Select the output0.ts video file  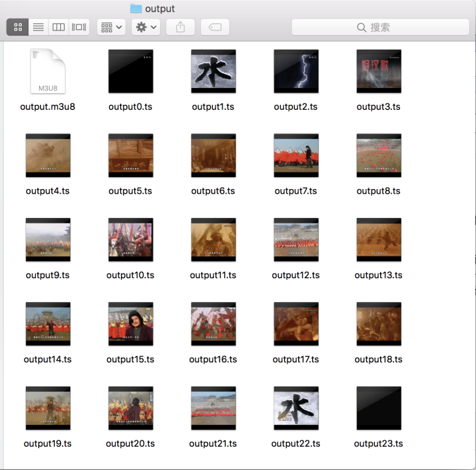(x=130, y=71)
